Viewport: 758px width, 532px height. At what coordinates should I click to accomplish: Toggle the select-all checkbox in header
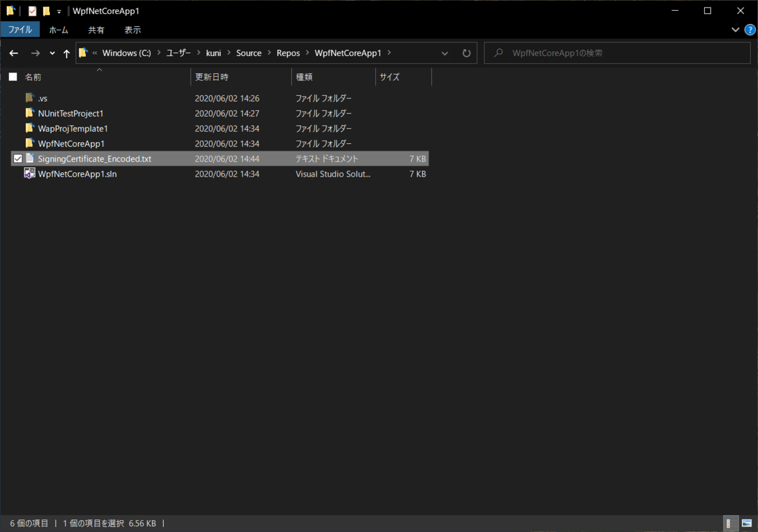pyautogui.click(x=13, y=77)
